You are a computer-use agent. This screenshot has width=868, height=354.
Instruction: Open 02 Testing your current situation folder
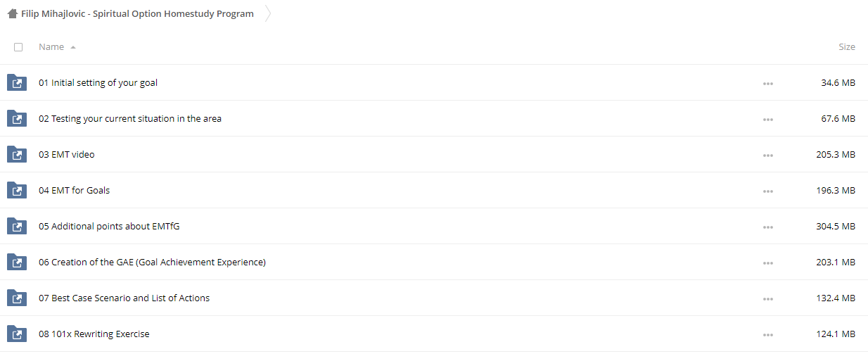[x=130, y=118]
